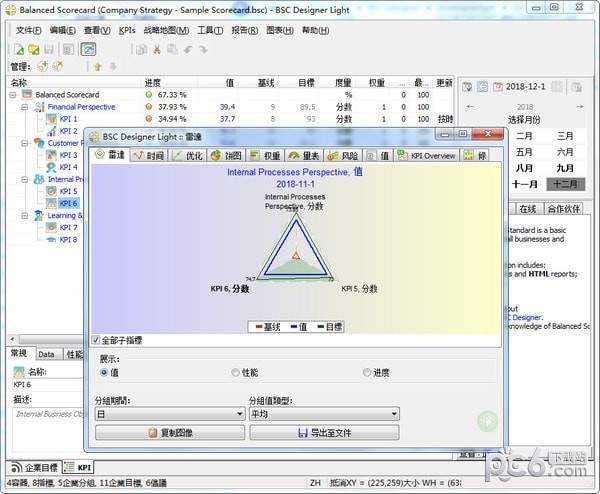Click the Financial Perspective group icon
This screenshot has width=600, height=494.
coord(38,107)
